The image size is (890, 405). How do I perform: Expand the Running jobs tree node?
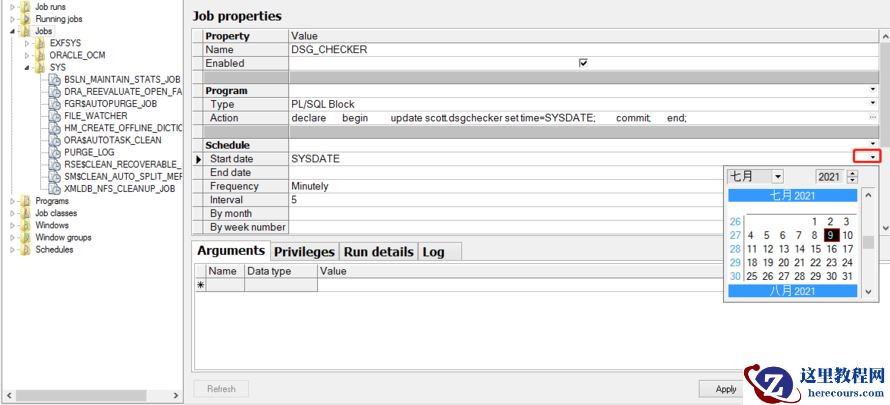click(x=12, y=19)
